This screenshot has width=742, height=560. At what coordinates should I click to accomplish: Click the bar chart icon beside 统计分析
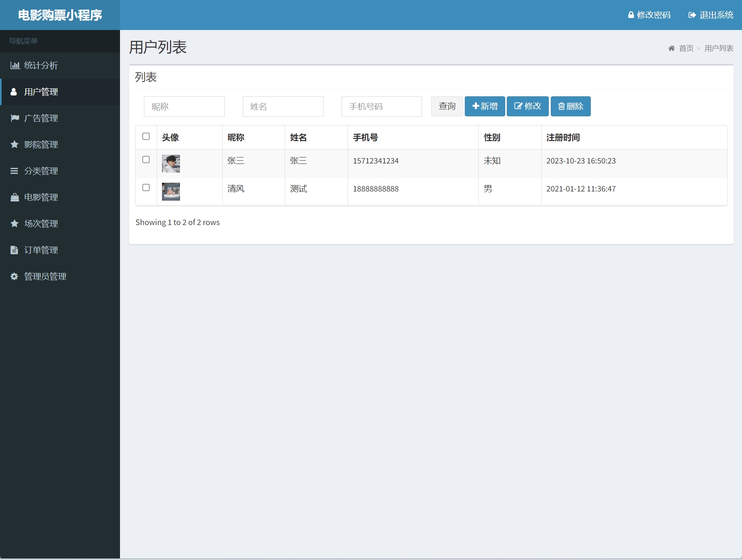pyautogui.click(x=15, y=66)
